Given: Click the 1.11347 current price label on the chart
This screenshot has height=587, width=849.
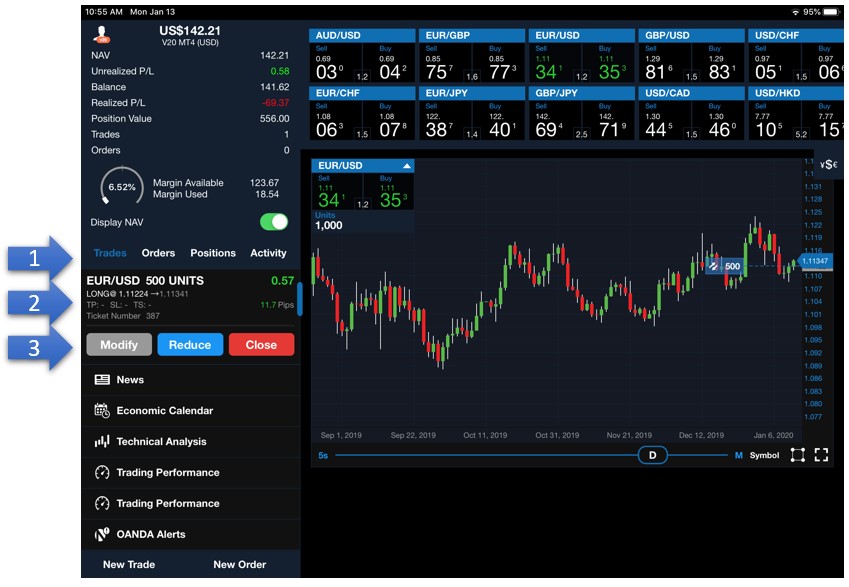Looking at the screenshot, I should tap(814, 261).
